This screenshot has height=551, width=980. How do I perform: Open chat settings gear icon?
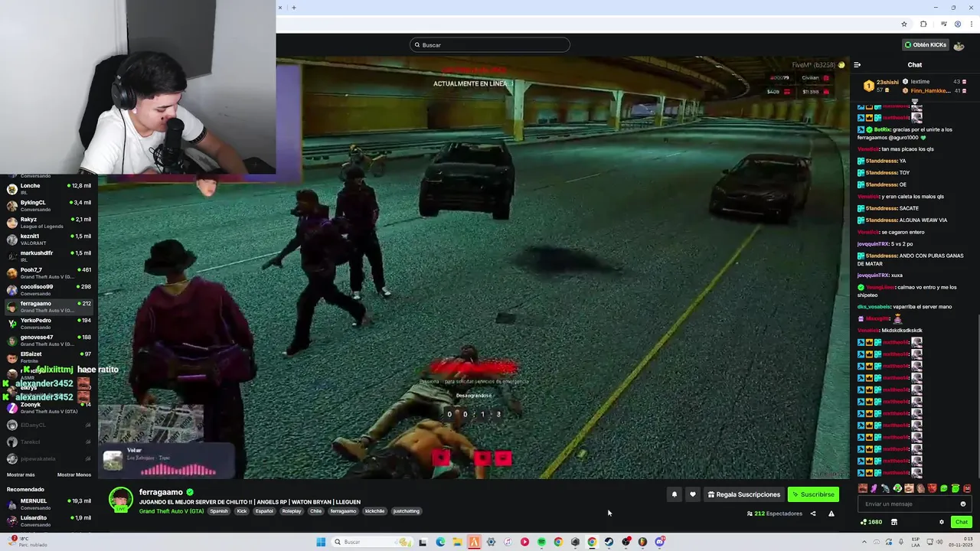pos(942,522)
